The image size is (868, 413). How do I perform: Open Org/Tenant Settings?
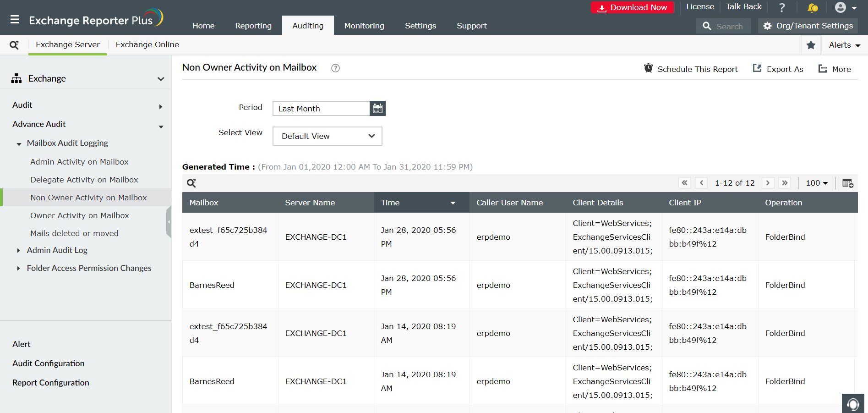click(x=808, y=26)
